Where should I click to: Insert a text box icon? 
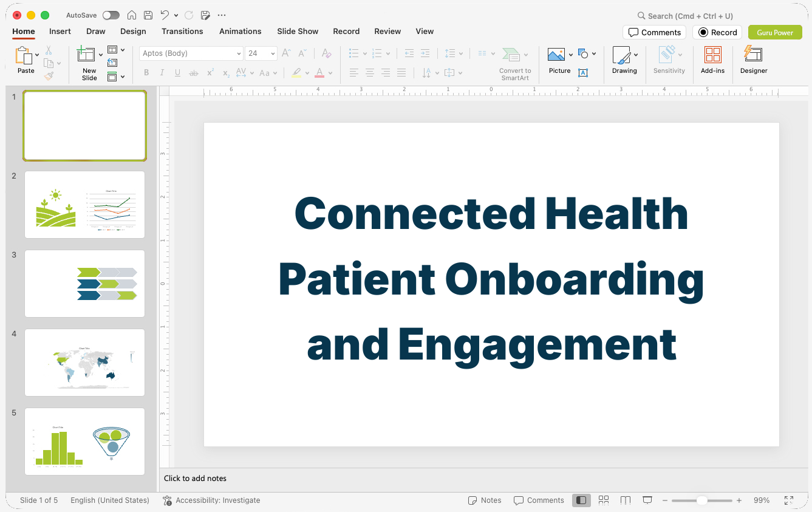[583, 73]
